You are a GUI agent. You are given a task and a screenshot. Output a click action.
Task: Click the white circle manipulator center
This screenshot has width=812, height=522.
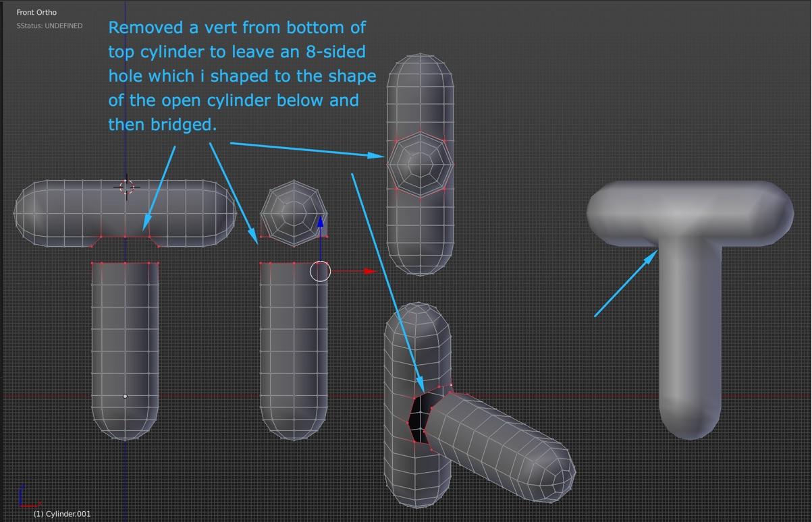click(320, 271)
